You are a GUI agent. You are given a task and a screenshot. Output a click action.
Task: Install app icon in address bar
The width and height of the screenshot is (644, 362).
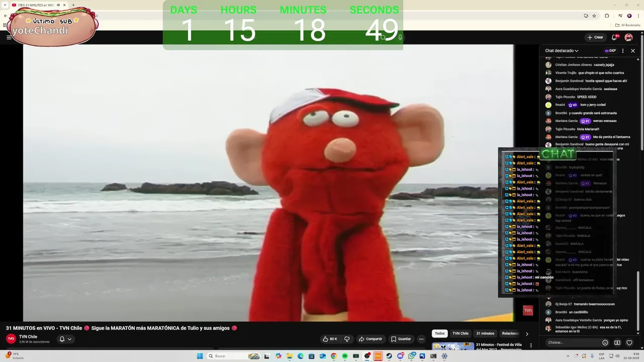[586, 16]
